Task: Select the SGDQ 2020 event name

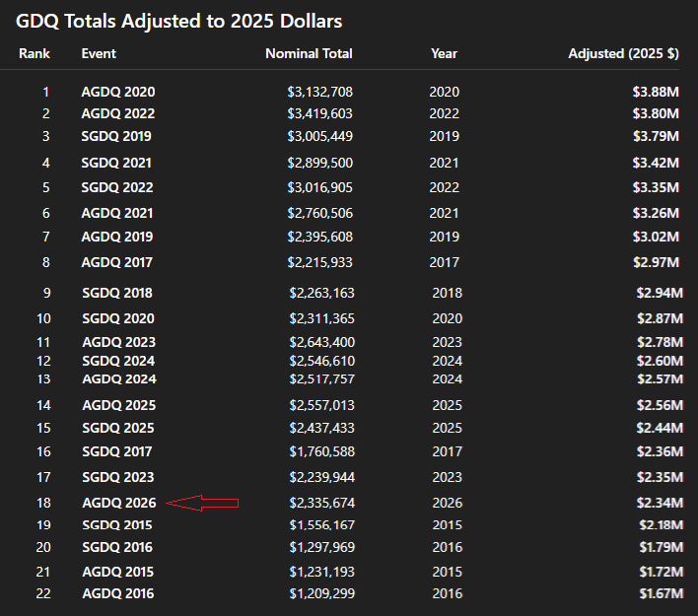Action: pos(118,318)
